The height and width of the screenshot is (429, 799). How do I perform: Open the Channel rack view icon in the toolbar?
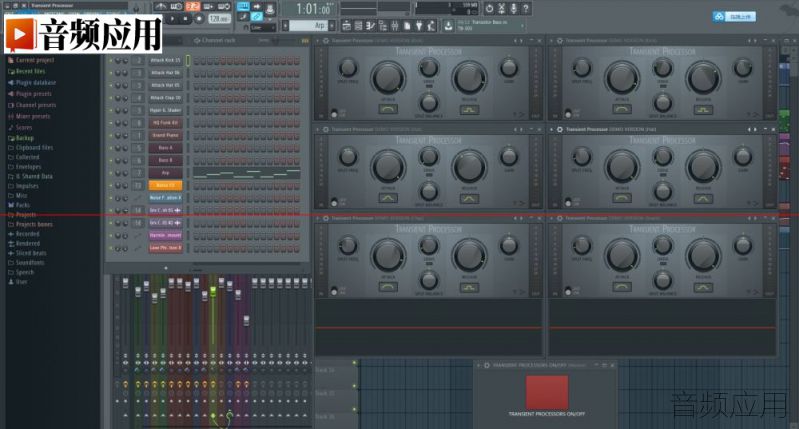[358, 25]
